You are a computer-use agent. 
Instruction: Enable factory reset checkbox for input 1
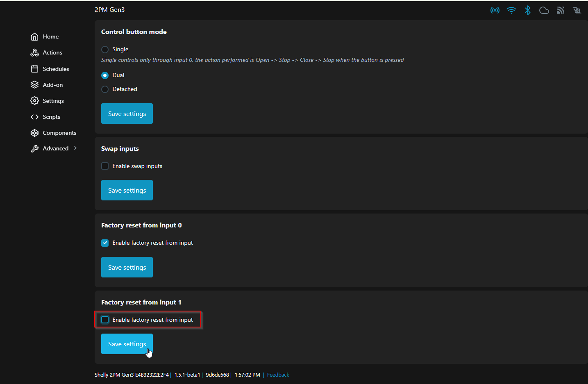105,320
